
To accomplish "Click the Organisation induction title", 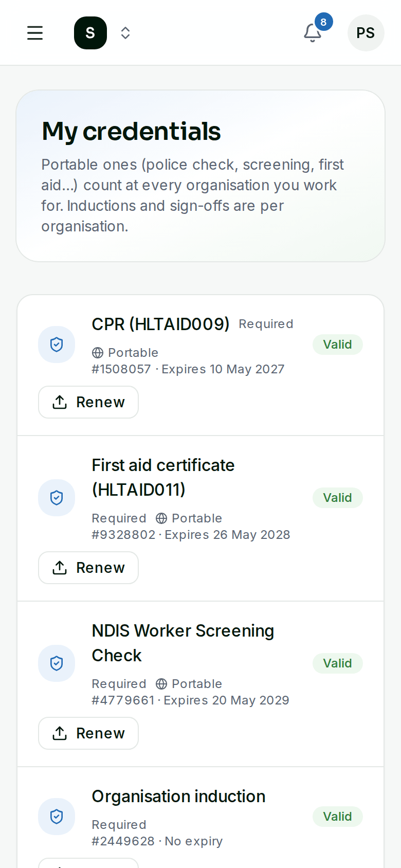I will [x=178, y=796].
